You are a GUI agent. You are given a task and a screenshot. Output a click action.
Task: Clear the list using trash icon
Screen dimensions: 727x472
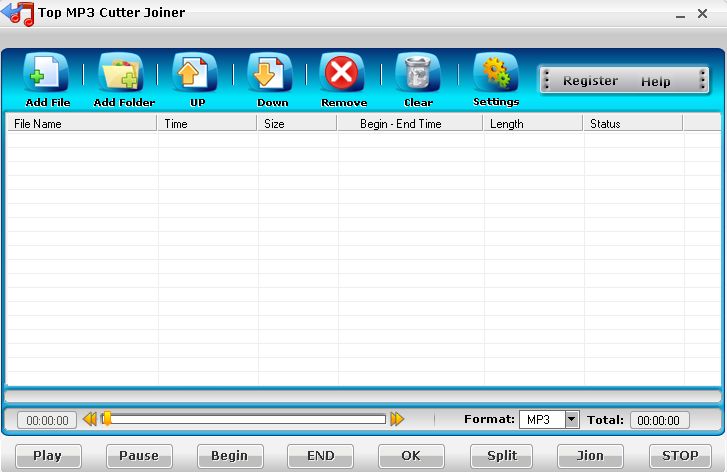(x=418, y=73)
